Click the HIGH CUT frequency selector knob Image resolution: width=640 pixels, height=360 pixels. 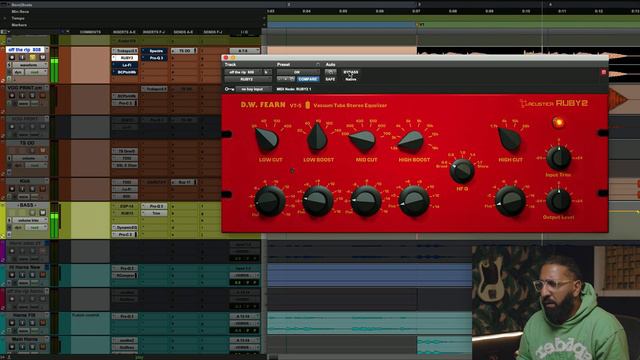(x=509, y=139)
